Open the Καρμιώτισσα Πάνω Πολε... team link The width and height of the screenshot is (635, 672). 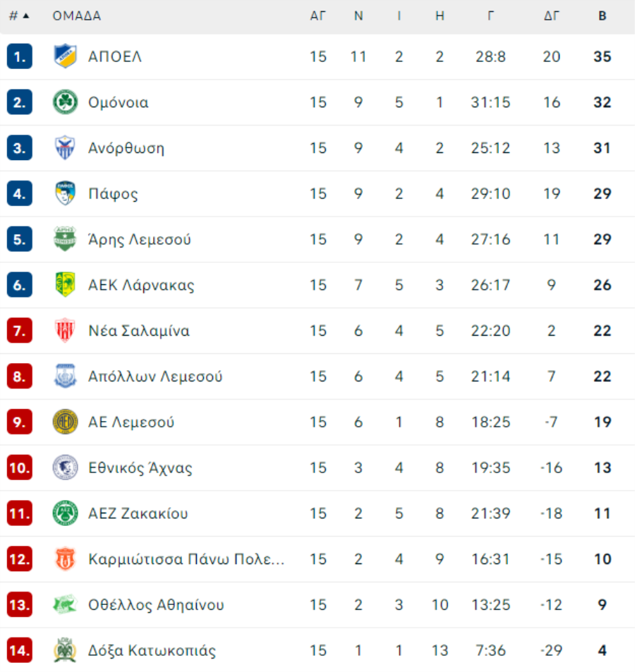tap(186, 559)
